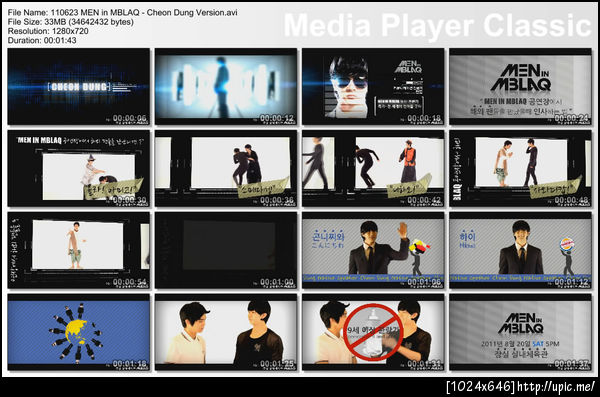Select the thumbnail at 00:01:25
Screen dimensions: 600x397
point(226,332)
